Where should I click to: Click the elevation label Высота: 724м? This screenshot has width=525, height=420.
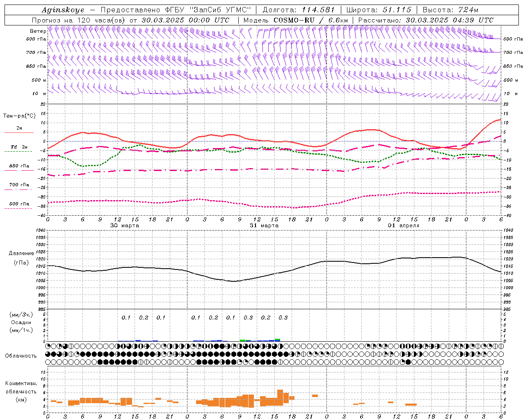coord(450,10)
